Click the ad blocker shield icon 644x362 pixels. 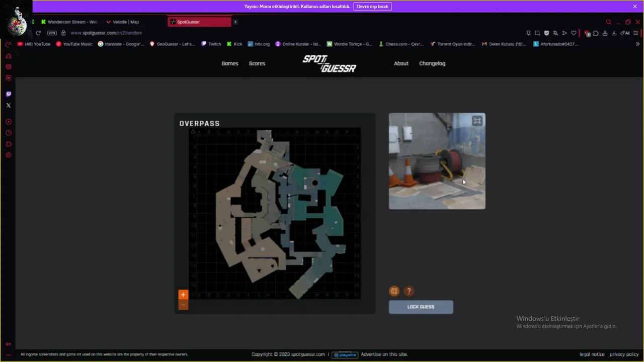[x=546, y=33]
